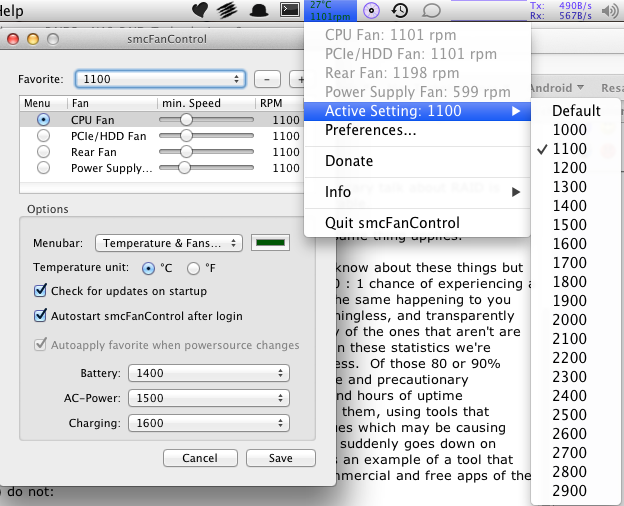This screenshot has height=506, width=624.
Task: Select the 1200 fan setting
Action: [576, 168]
